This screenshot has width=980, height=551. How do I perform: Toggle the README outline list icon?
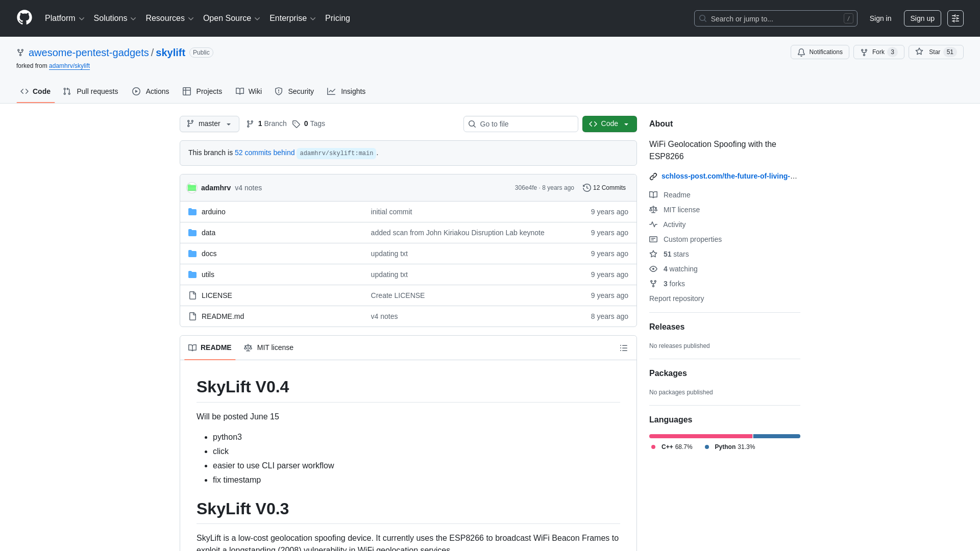click(624, 348)
